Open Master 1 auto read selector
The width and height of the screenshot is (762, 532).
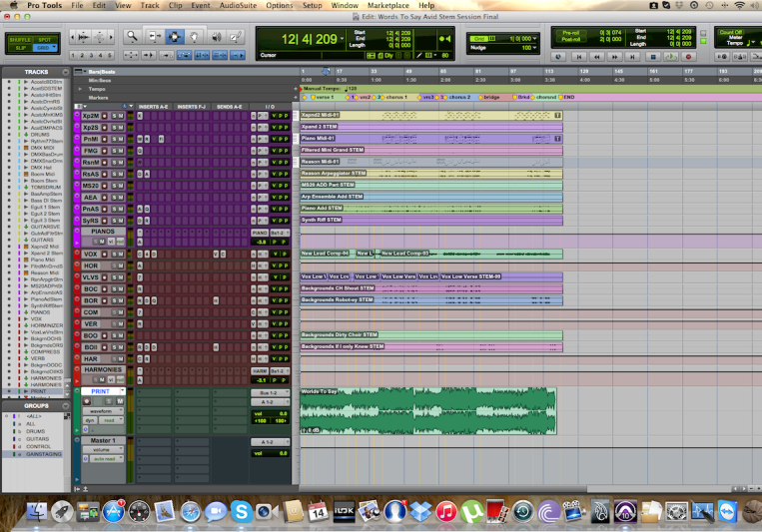[x=106, y=458]
